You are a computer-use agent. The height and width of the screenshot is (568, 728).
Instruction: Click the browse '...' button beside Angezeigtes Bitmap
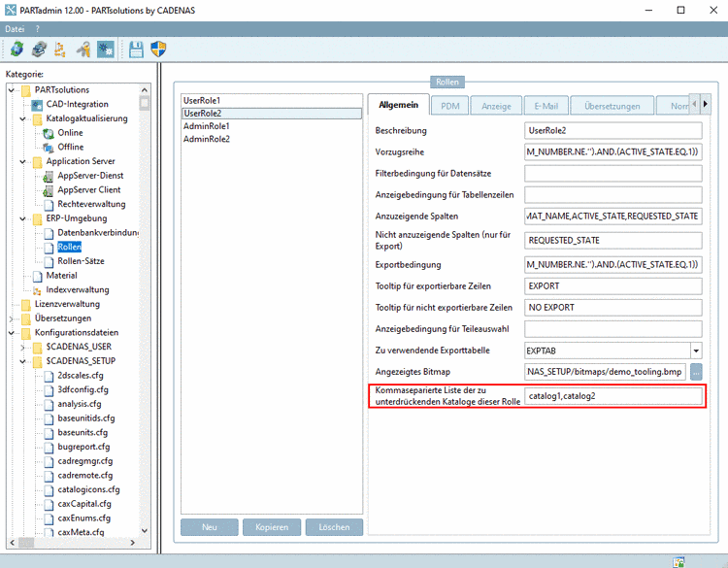click(x=696, y=372)
